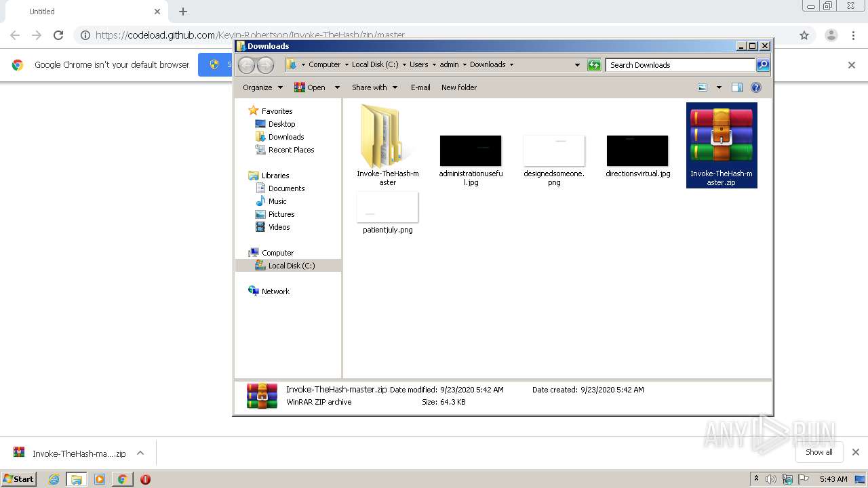The height and width of the screenshot is (488, 868).
Task: Open the Organize menu
Action: point(262,87)
